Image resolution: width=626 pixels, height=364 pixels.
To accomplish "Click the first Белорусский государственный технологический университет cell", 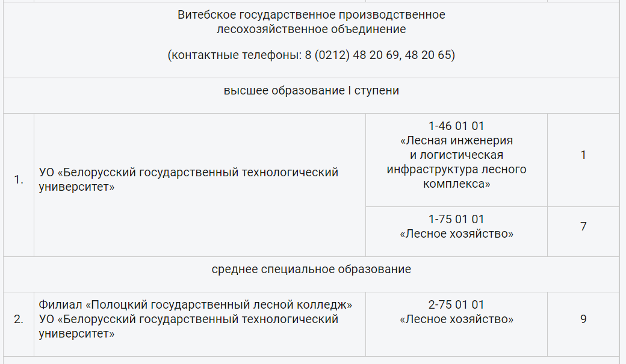I will 200,185.
